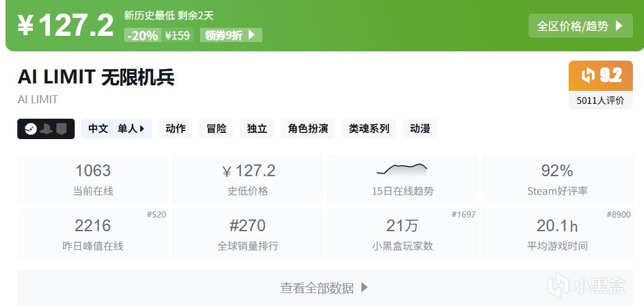The height and width of the screenshot is (306, 644).
Task: Click the Epic store platform icon
Action: 61,129
